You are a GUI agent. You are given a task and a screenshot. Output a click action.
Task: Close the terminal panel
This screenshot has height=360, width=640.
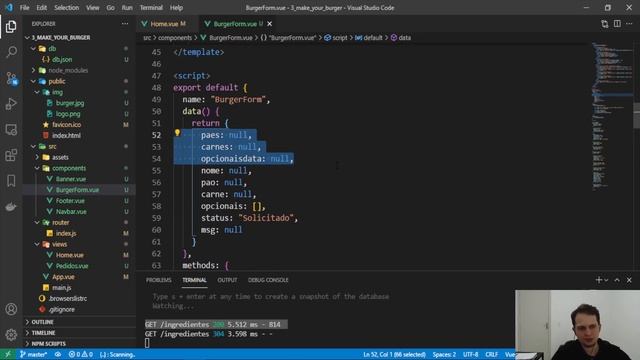pyautogui.click(x=629, y=280)
